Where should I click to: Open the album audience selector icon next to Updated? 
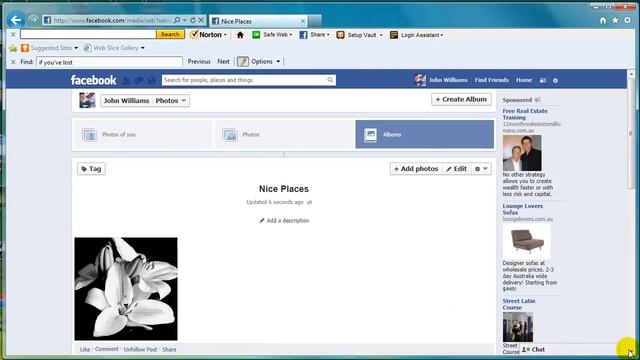click(x=309, y=202)
